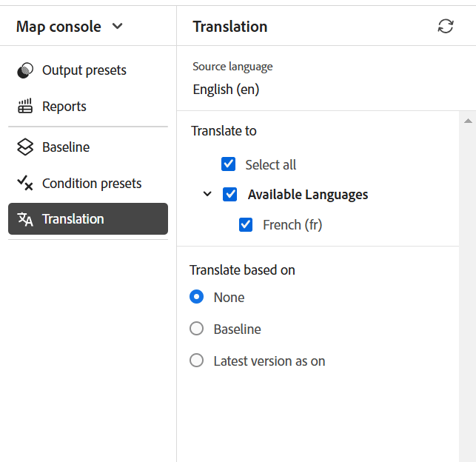Click the French (fr) language label
The width and height of the screenshot is (476, 462).
pyautogui.click(x=292, y=225)
